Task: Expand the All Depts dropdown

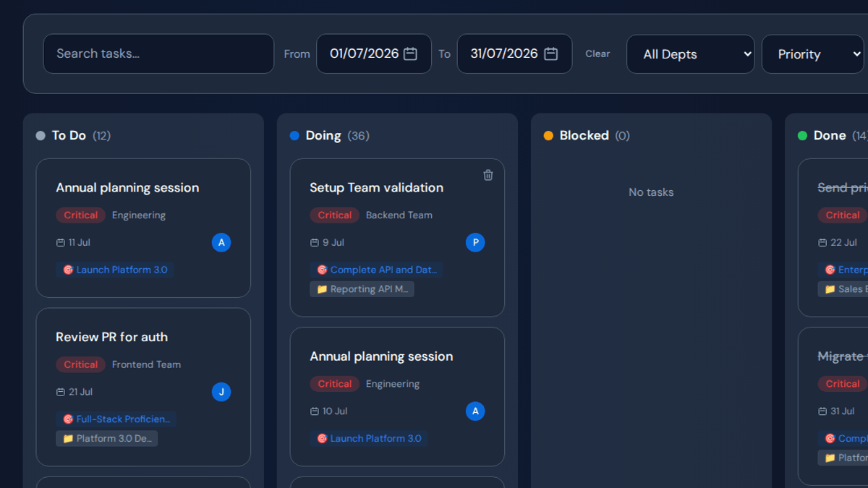Action: 690,54
